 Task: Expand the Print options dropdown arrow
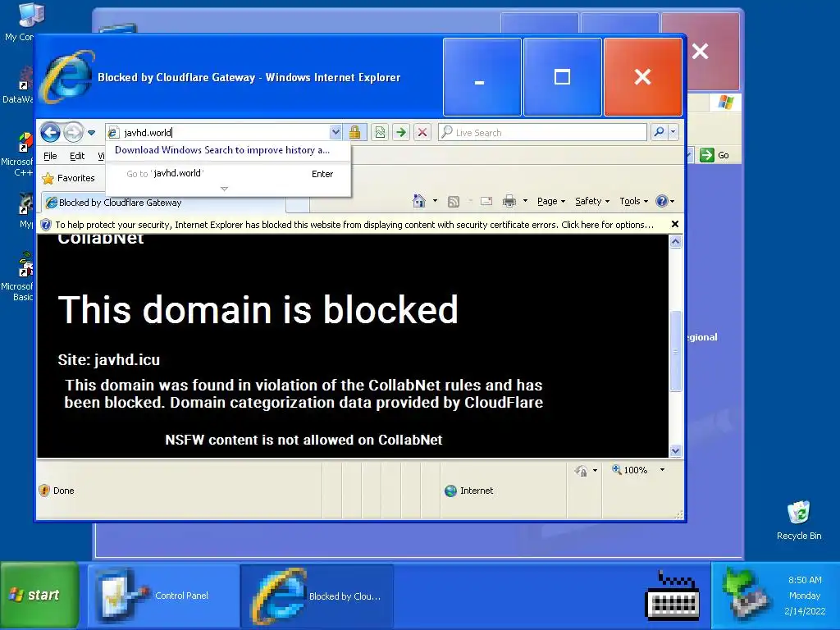tap(526, 201)
